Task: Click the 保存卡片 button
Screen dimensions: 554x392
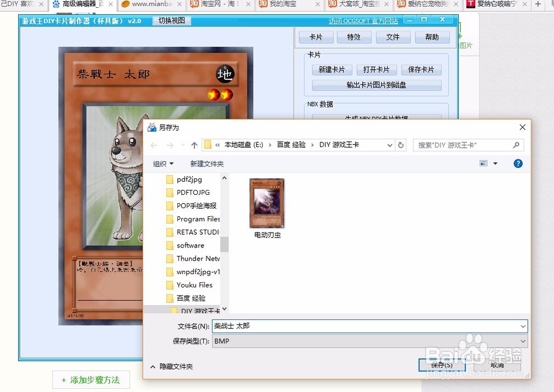Action: pyautogui.click(x=421, y=70)
